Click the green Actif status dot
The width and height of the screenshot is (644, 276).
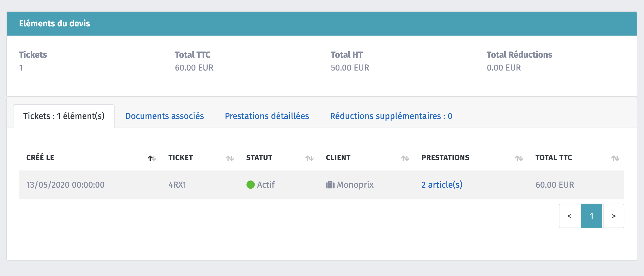(x=251, y=185)
